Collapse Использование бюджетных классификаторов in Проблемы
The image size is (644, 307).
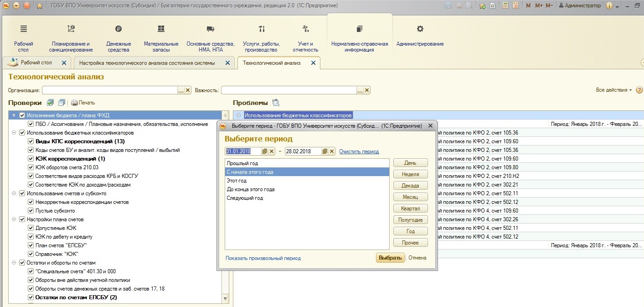(238, 115)
